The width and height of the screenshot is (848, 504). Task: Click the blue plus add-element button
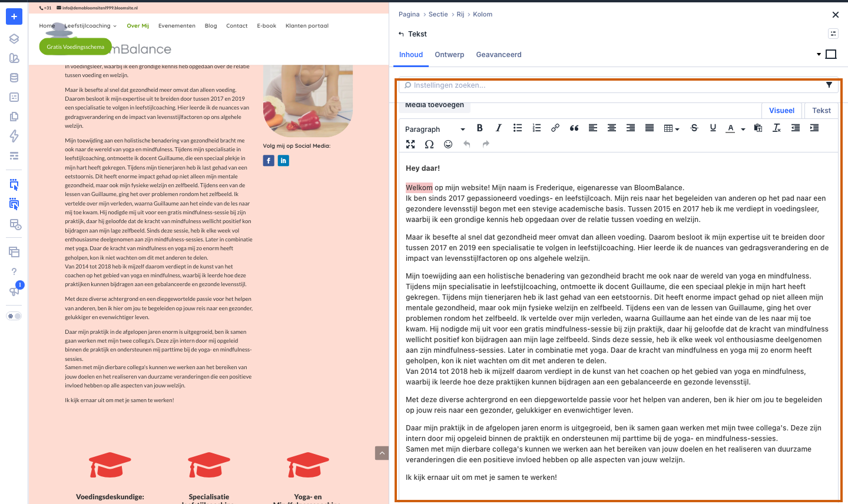coord(14,16)
